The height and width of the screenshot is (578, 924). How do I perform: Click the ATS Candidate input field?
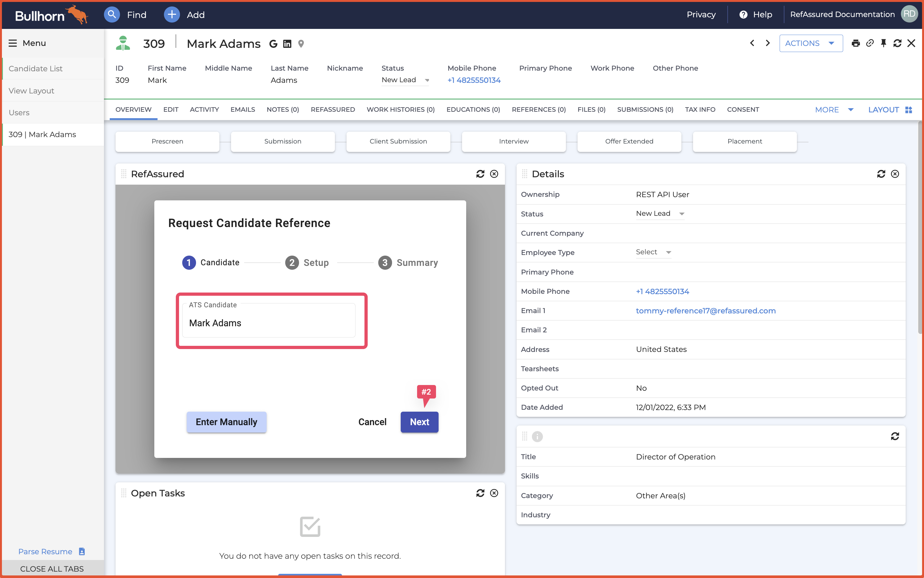pos(269,320)
